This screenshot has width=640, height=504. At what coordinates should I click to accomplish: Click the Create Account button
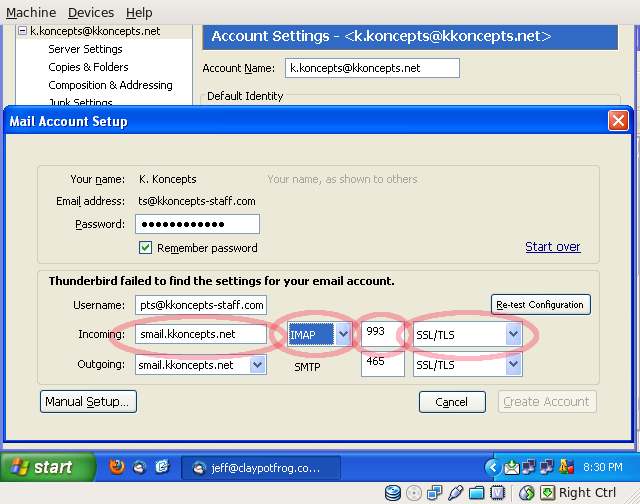pos(547,402)
